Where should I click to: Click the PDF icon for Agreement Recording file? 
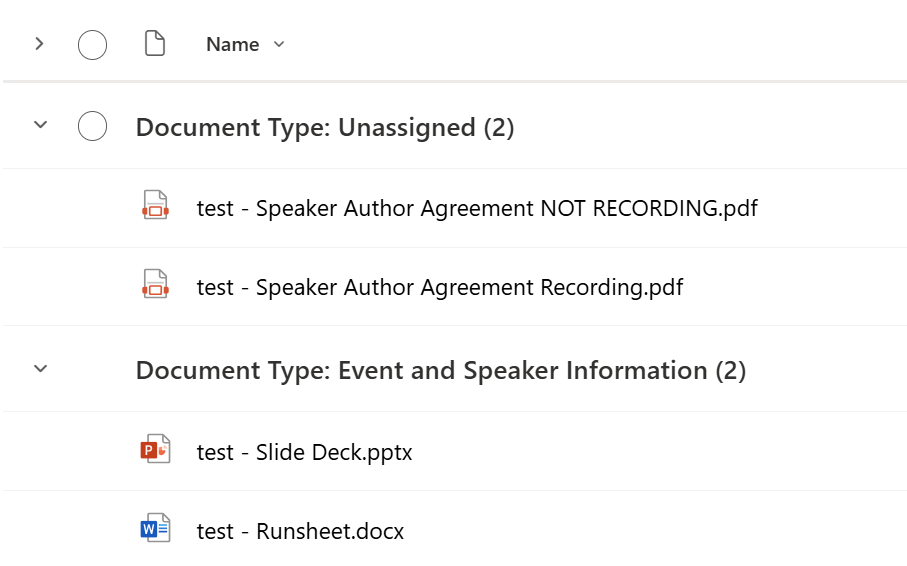[x=155, y=286]
